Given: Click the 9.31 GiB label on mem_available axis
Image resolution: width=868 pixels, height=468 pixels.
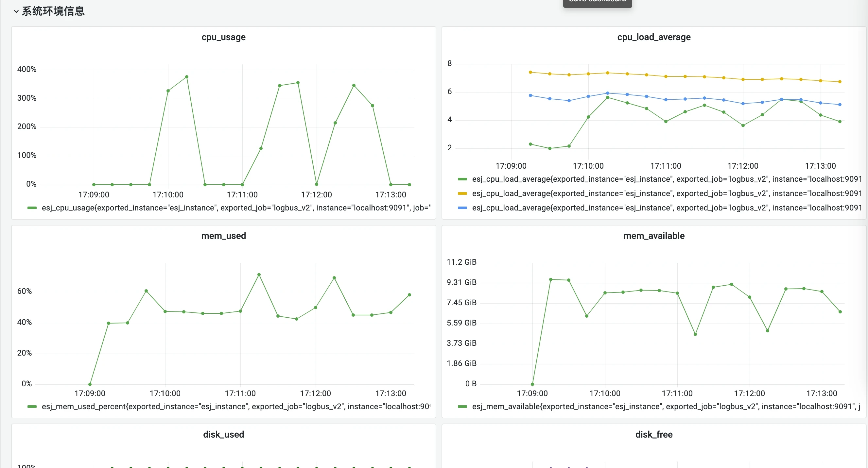Looking at the screenshot, I should (x=461, y=282).
